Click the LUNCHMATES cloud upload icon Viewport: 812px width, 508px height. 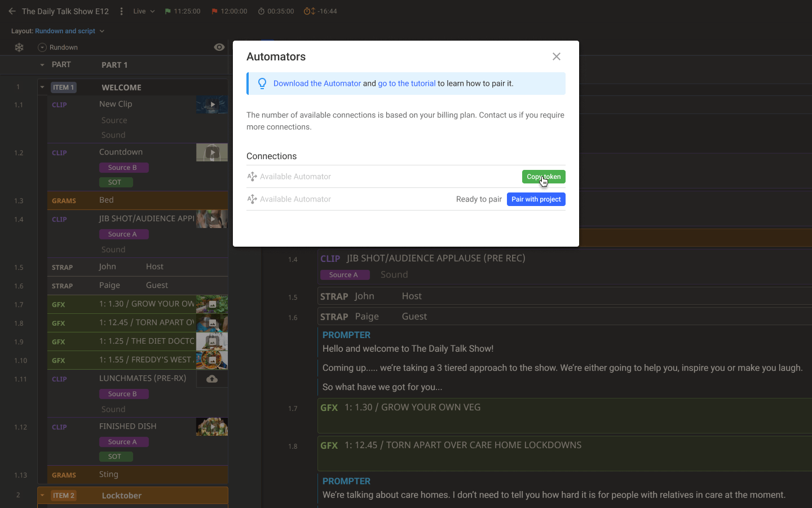coord(212,379)
